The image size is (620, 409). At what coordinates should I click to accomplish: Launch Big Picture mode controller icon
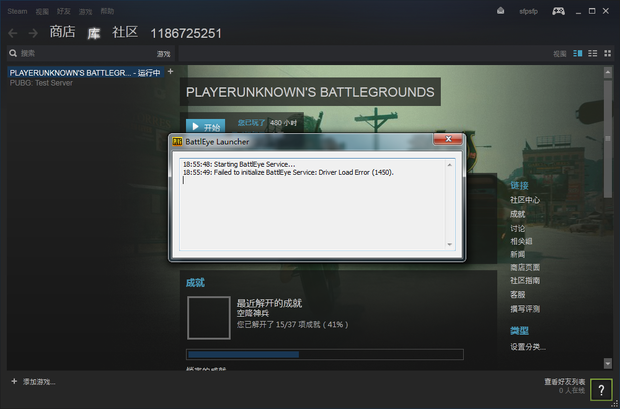click(558, 11)
